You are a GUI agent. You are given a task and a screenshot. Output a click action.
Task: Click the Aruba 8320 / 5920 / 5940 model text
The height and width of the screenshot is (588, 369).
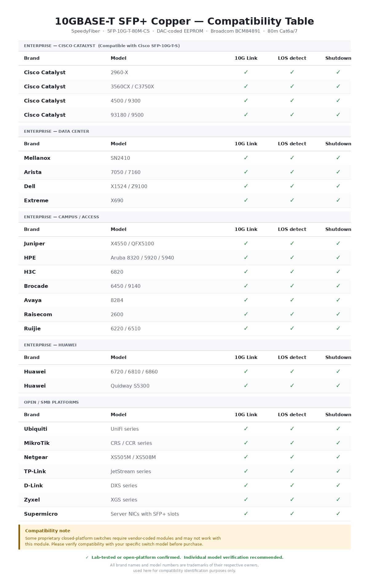(142, 258)
